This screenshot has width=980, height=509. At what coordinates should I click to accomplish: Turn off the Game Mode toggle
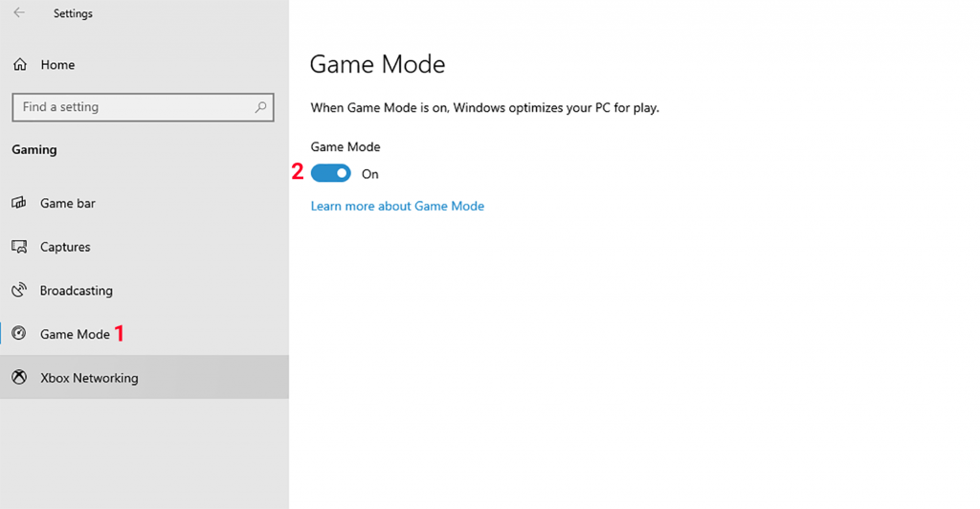330,173
